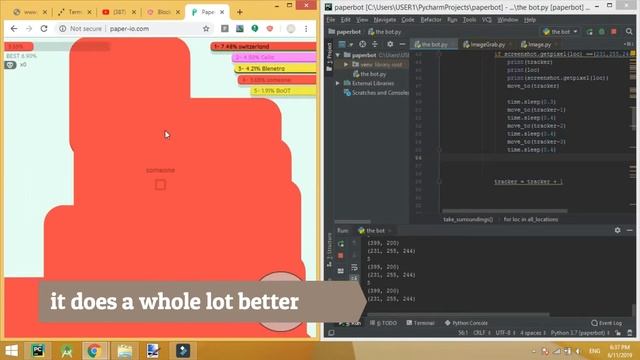The image size is (640, 360).
Task: Open the TODO tool window
Action: 383,323
